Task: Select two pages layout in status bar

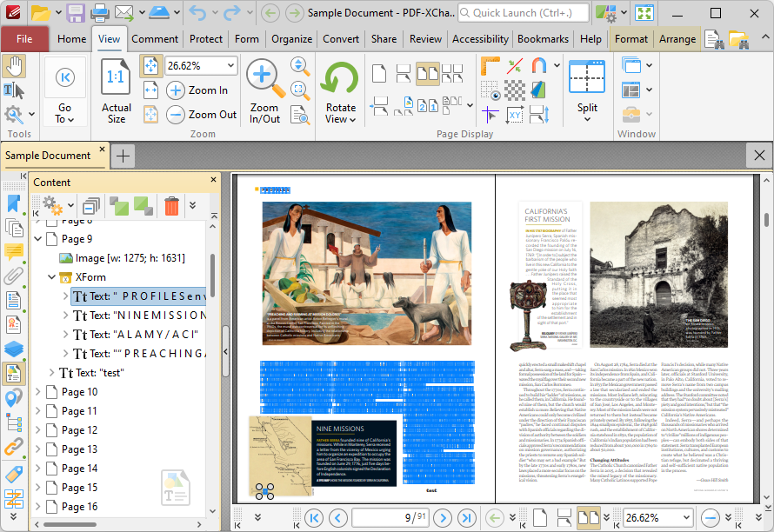Action: click(x=589, y=518)
